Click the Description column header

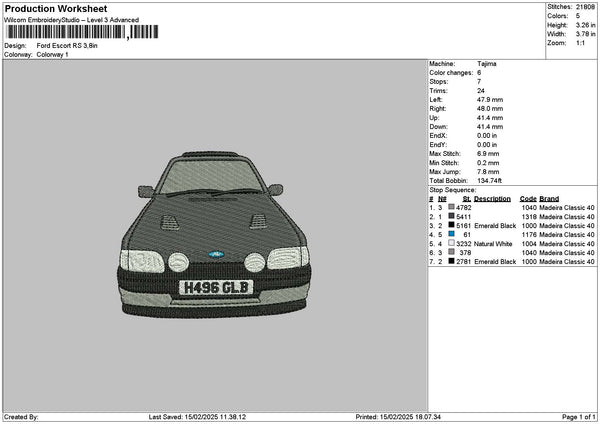(492, 198)
